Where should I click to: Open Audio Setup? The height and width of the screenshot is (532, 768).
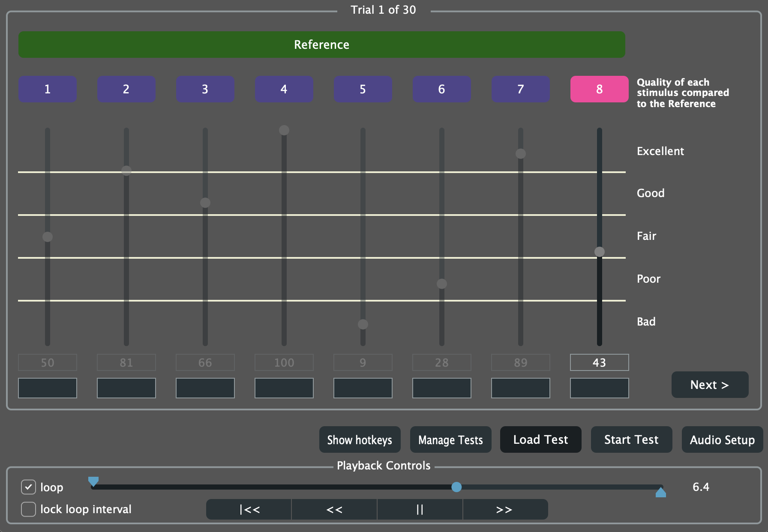(722, 439)
